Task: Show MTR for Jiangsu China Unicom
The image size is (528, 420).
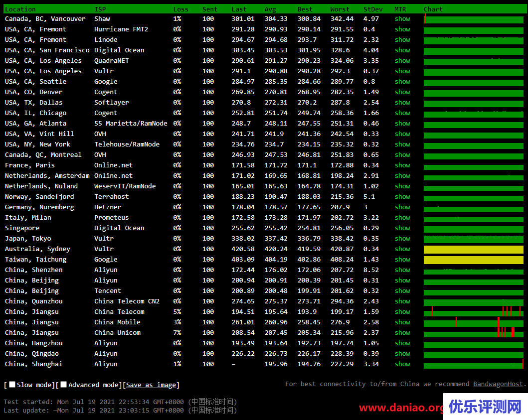Action: pyautogui.click(x=402, y=332)
